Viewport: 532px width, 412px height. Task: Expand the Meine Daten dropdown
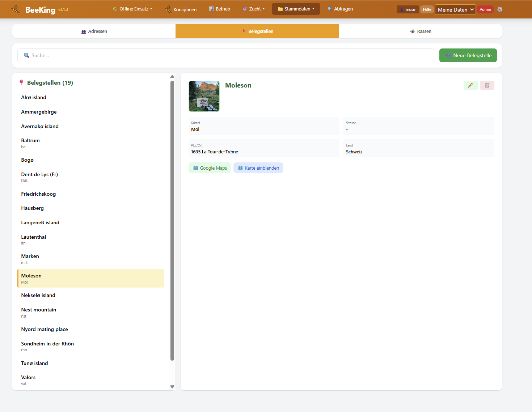tap(455, 10)
